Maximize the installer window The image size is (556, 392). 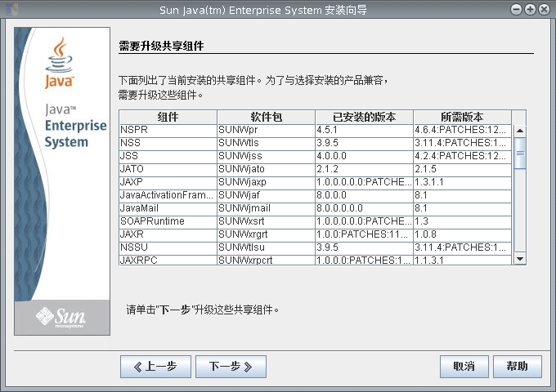pos(530,10)
